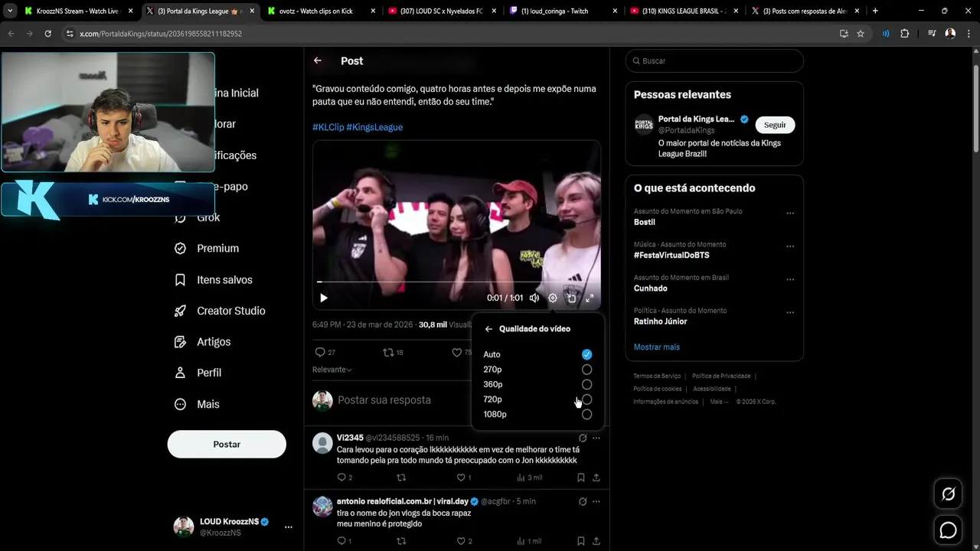Seek on the video progress bar
Viewport: 980px width, 551px height.
[x=456, y=282]
